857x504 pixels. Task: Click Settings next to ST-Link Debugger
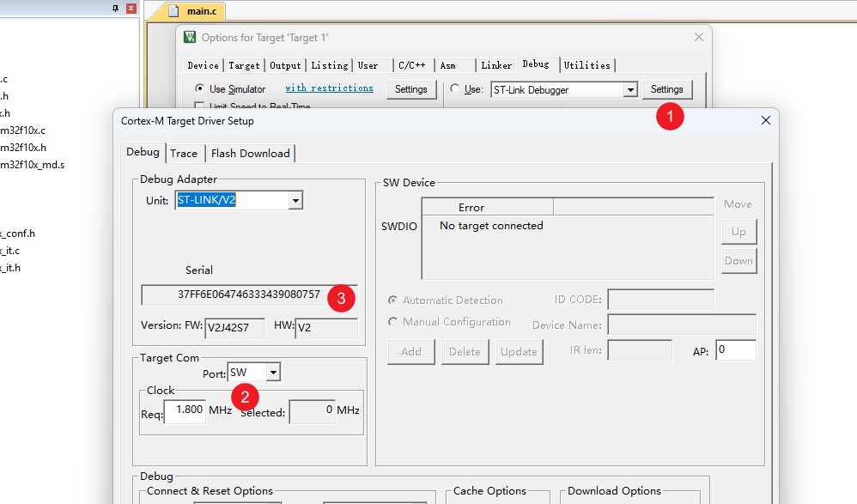click(666, 89)
